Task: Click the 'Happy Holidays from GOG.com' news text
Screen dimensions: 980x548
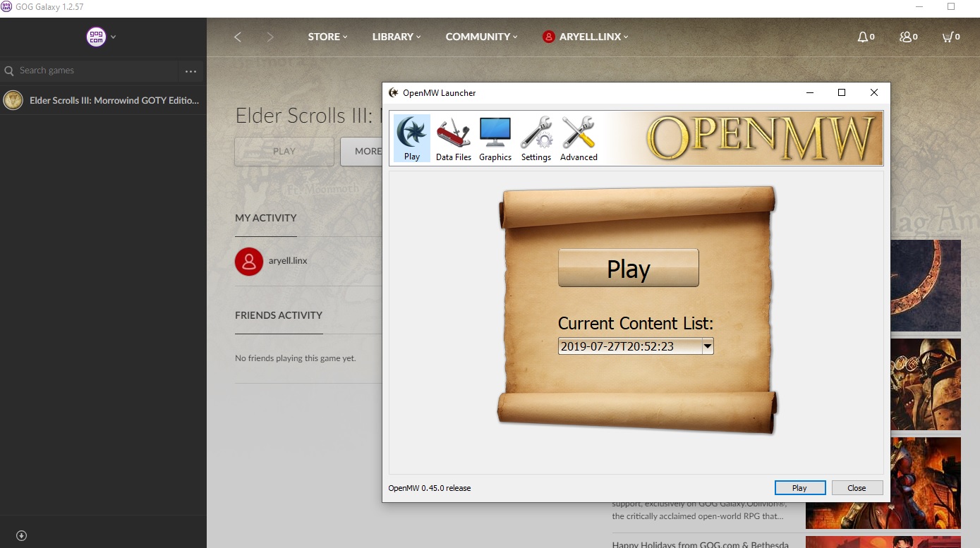Action: pos(700,544)
